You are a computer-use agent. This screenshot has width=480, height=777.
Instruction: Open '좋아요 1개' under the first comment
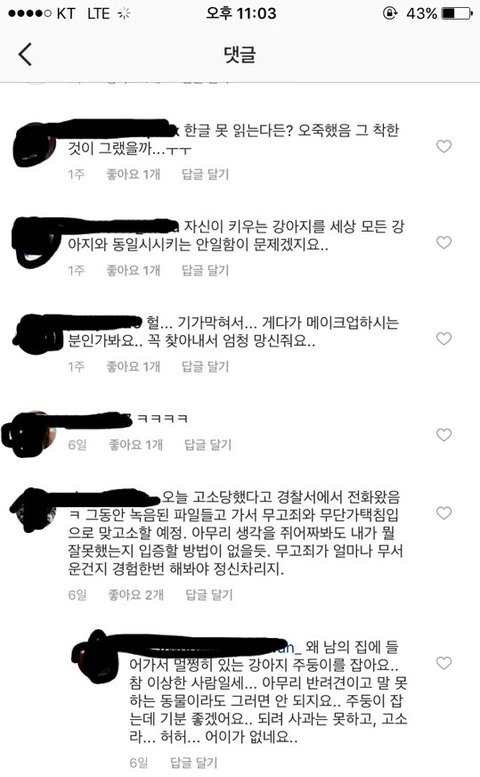[x=133, y=174]
